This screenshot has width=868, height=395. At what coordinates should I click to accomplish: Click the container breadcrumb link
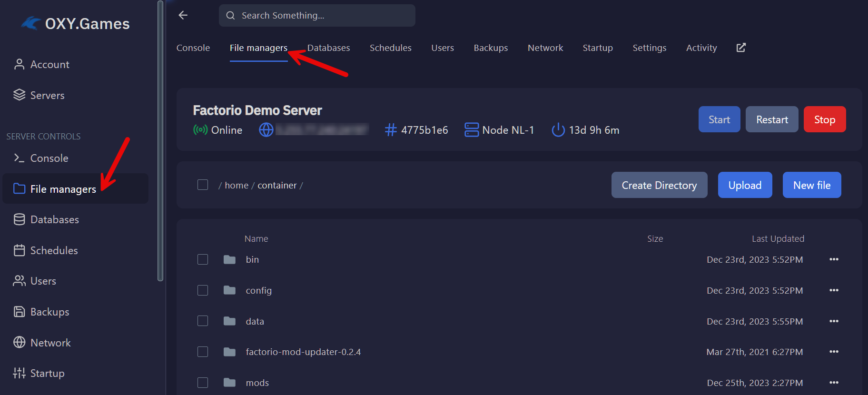[277, 185]
